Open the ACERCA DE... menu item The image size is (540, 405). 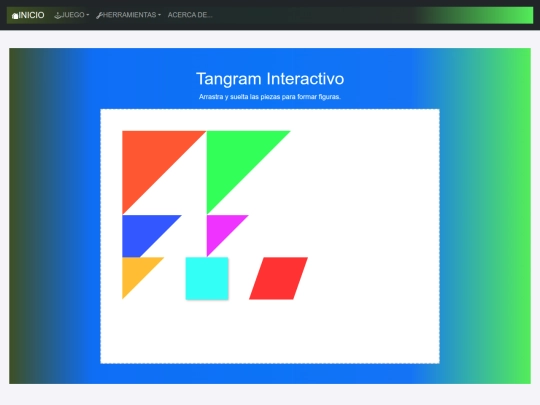(190, 15)
